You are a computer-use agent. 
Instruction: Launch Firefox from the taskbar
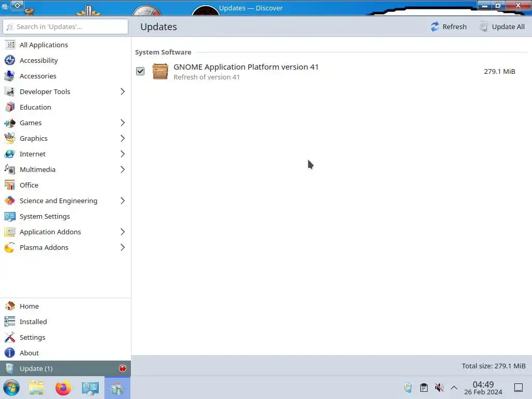tap(63, 388)
